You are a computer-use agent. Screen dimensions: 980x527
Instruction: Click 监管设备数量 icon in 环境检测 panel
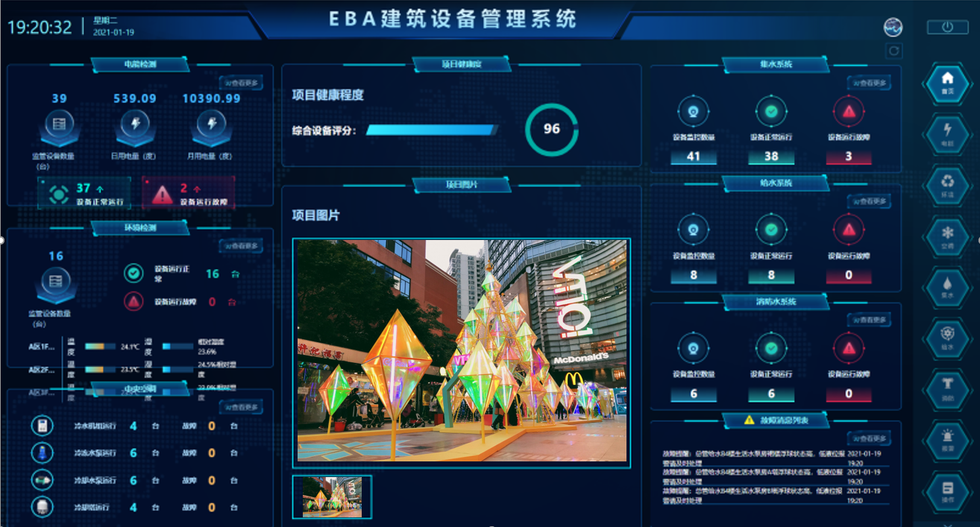(x=56, y=285)
